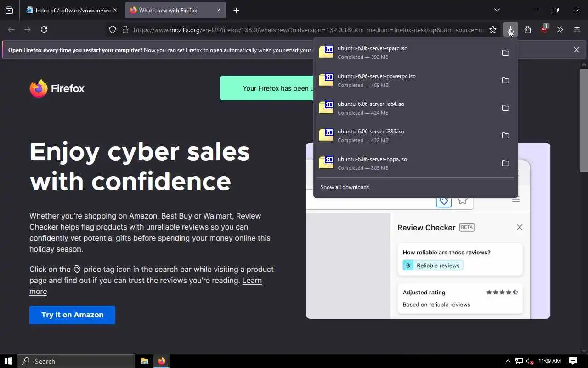Click the Firefox logo on page
Screen dimensions: 588x368
point(57,88)
